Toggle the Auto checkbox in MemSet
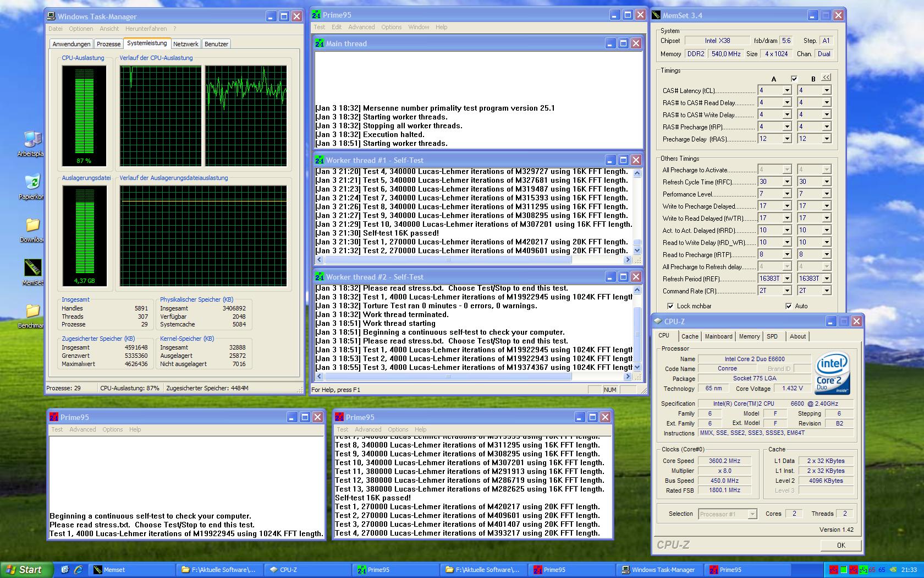 pos(789,306)
